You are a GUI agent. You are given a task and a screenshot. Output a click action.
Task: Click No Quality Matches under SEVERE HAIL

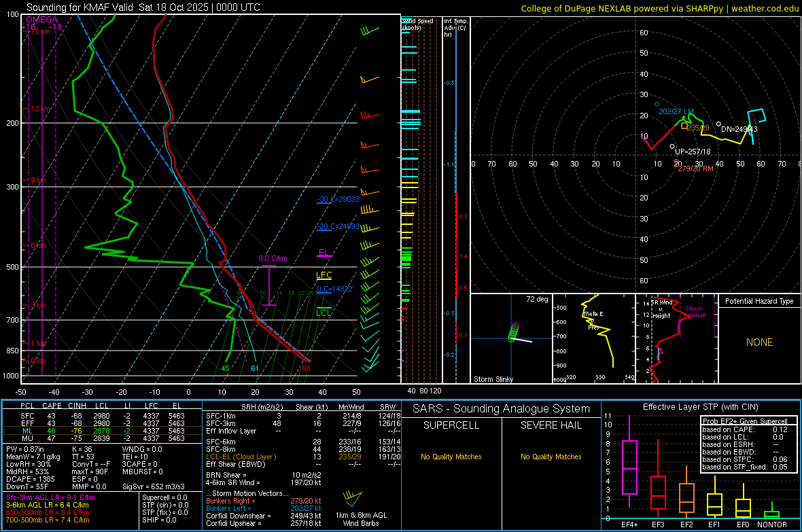pyautogui.click(x=551, y=457)
